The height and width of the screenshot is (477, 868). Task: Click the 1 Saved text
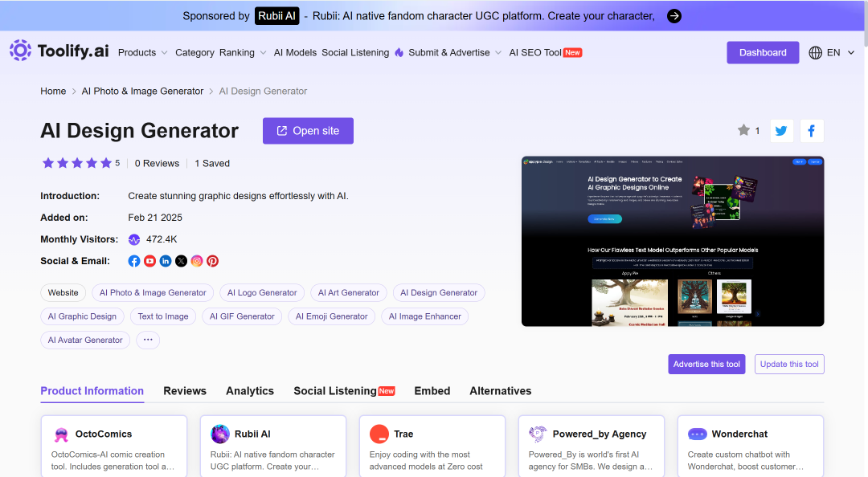pyautogui.click(x=212, y=163)
